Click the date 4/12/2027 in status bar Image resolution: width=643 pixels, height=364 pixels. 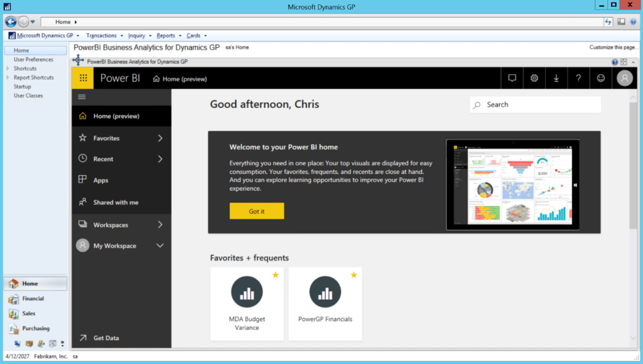(x=17, y=356)
